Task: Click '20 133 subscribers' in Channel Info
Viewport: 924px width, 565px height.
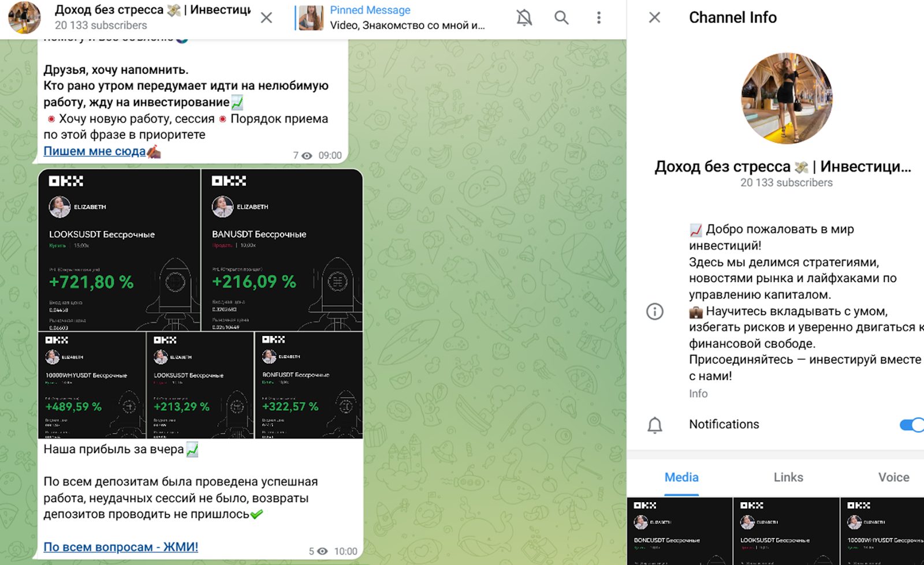Action: tap(787, 182)
